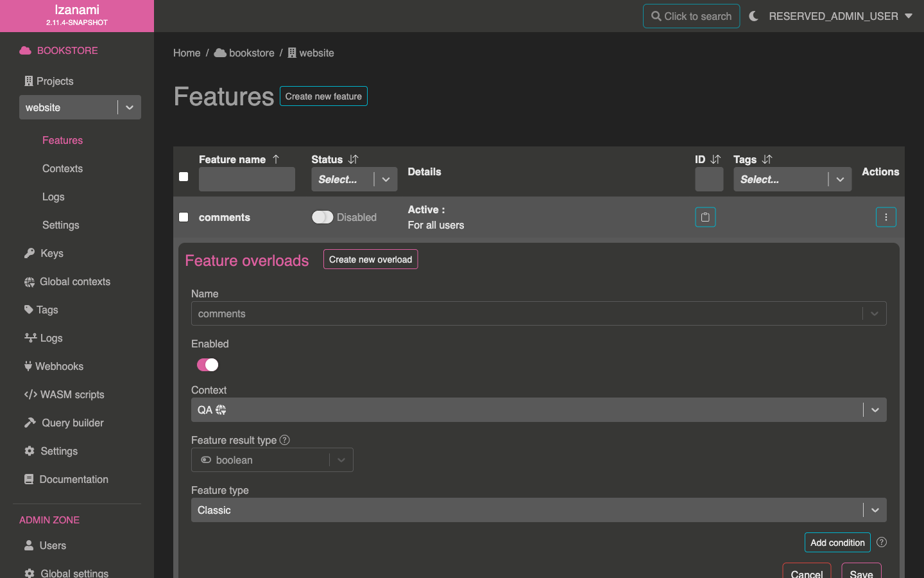
Task: Click the Add condition button
Action: (x=837, y=543)
